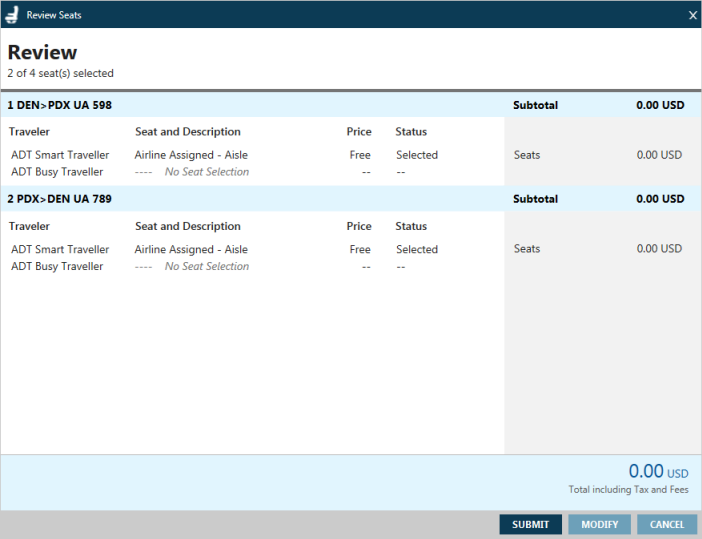Click the 0.00 USD total amount
This screenshot has width=702, height=539.
[x=657, y=471]
